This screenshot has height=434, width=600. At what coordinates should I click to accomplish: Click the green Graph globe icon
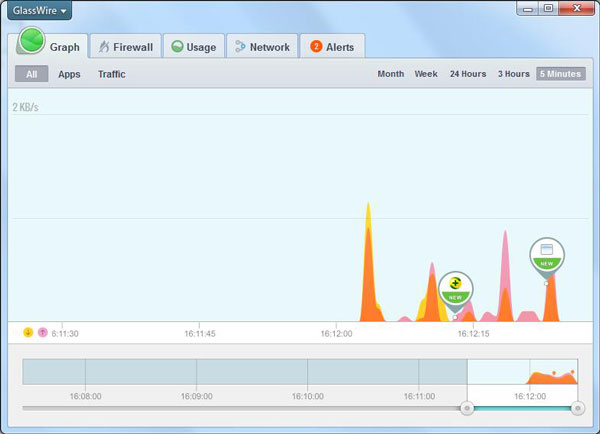click(x=31, y=41)
